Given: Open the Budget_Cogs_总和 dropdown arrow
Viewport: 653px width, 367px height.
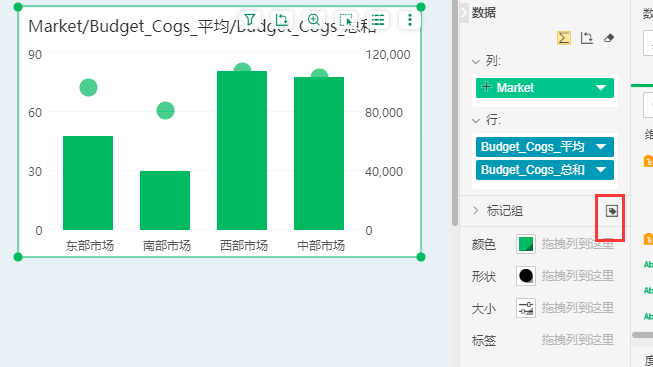Looking at the screenshot, I should click(x=601, y=170).
